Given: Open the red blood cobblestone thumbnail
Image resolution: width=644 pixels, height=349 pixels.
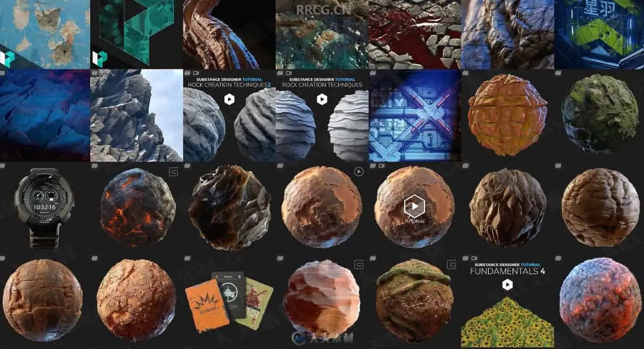Looking at the screenshot, I should (414, 34).
